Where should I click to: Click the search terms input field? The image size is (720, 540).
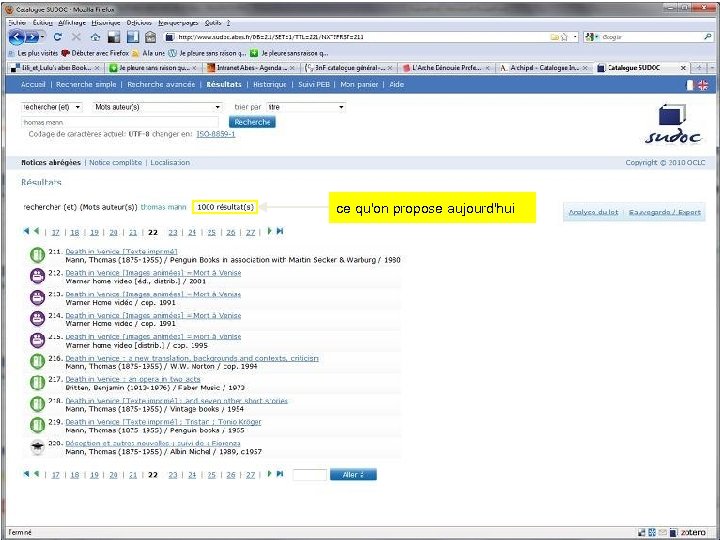[x=120, y=122]
